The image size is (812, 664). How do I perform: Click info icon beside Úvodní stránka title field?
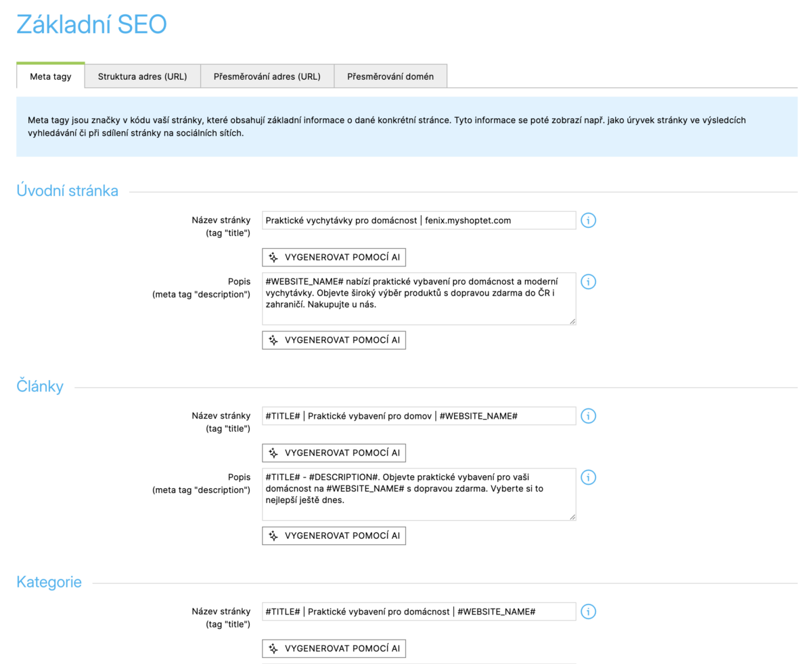point(589,220)
